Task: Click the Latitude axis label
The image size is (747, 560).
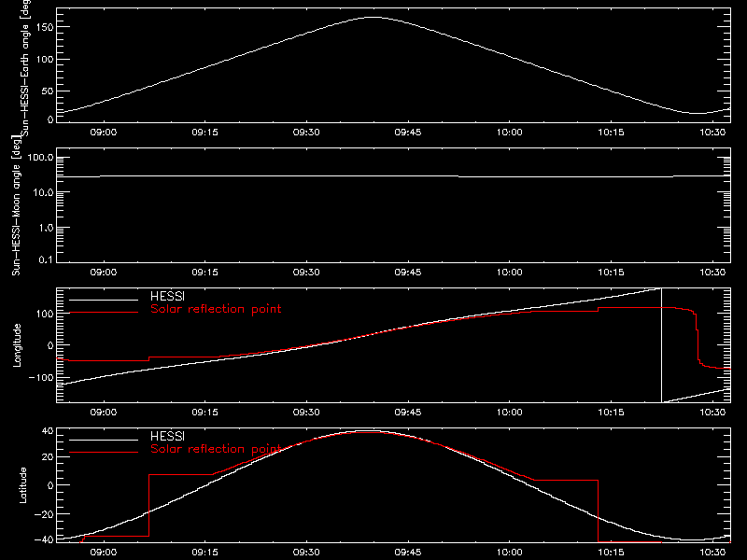Action: coord(22,485)
